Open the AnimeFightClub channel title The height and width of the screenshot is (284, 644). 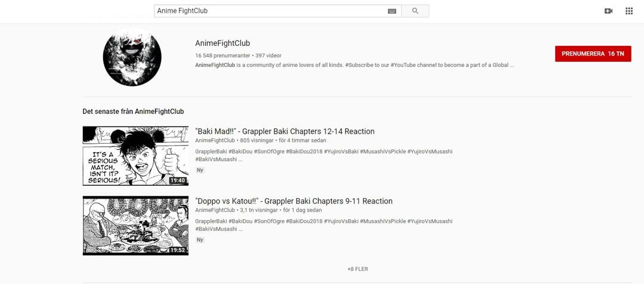(222, 43)
